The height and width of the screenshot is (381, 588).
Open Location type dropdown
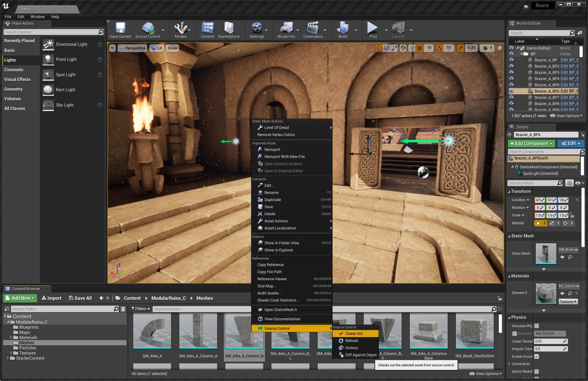click(x=521, y=200)
